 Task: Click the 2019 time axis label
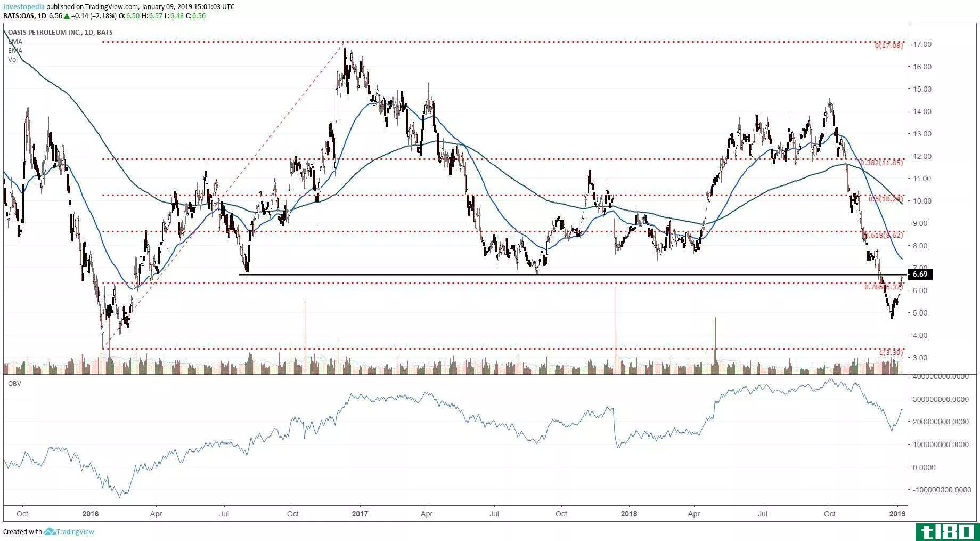point(898,514)
